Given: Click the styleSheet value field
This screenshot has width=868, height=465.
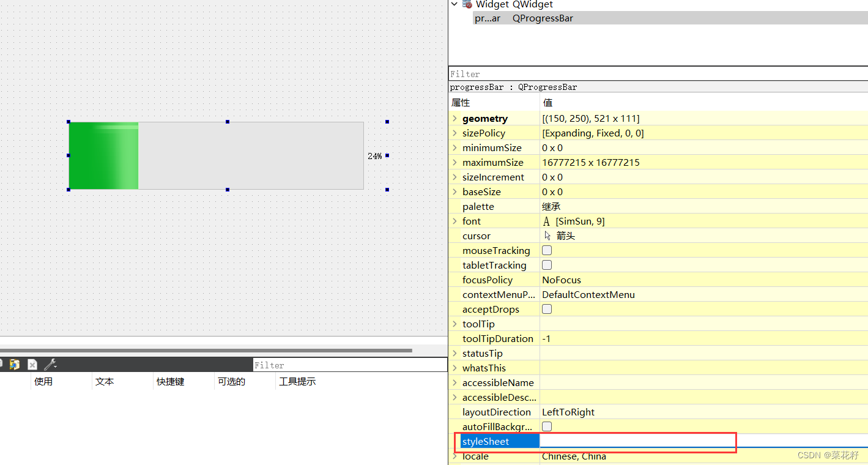Looking at the screenshot, I should [703, 441].
